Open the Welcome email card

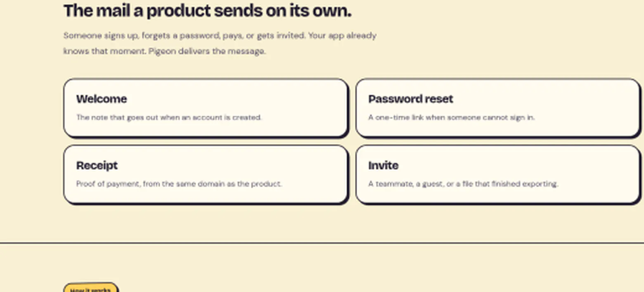(206, 108)
